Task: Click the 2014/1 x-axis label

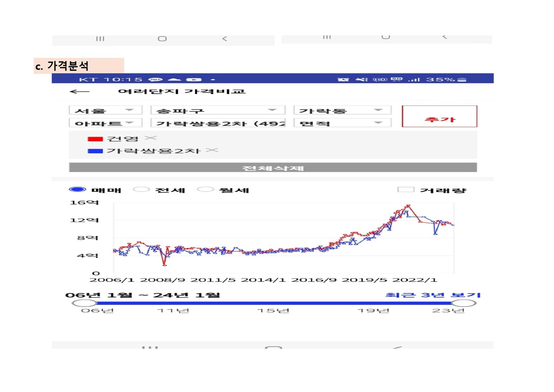Action: coord(263,280)
